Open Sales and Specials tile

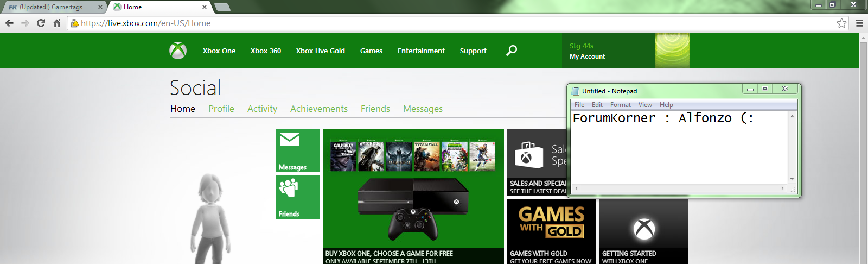click(x=537, y=162)
